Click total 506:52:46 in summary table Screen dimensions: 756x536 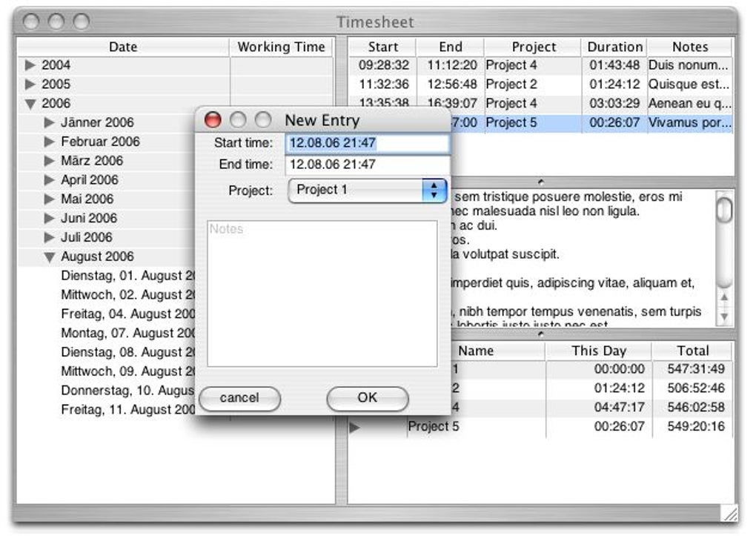(696, 388)
